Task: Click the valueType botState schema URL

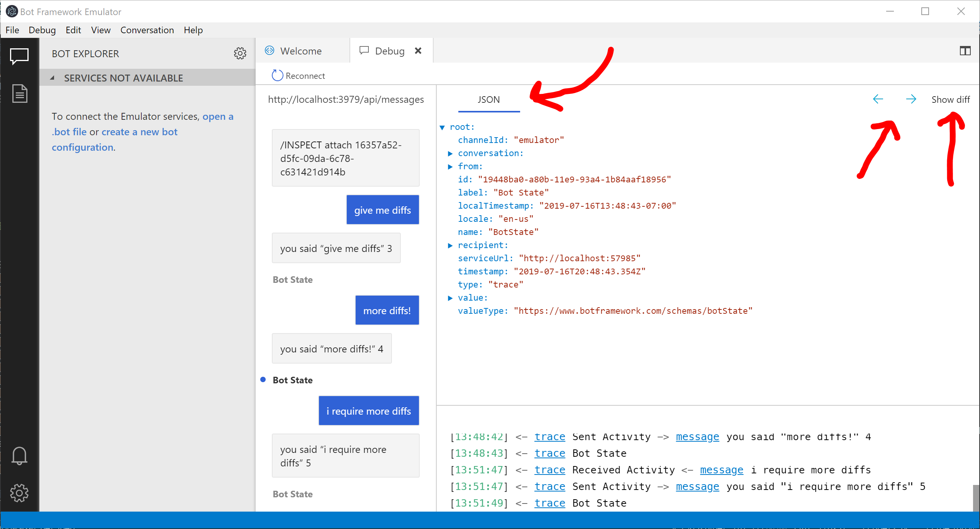Action: 633,311
